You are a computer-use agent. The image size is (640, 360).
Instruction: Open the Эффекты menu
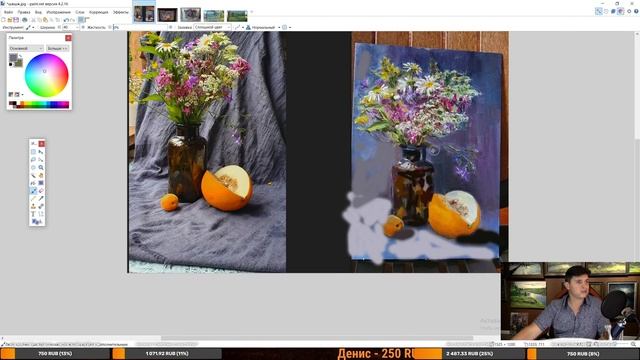[121, 12]
